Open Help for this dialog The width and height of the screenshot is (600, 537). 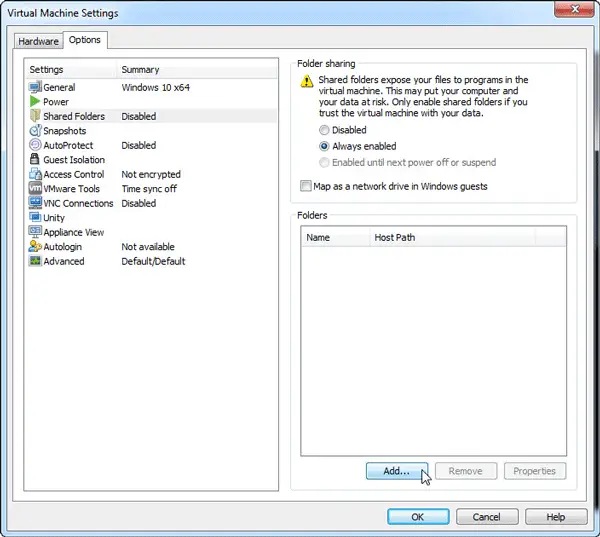(x=556, y=517)
